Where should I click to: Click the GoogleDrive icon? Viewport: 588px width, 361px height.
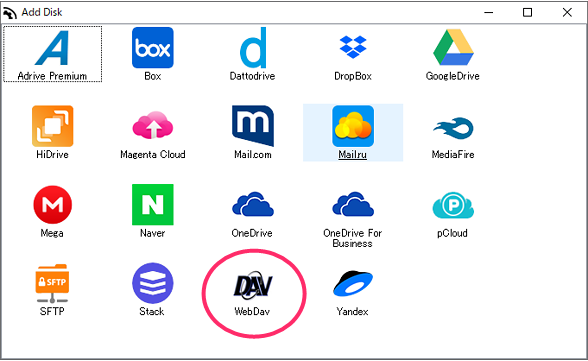[x=453, y=48]
